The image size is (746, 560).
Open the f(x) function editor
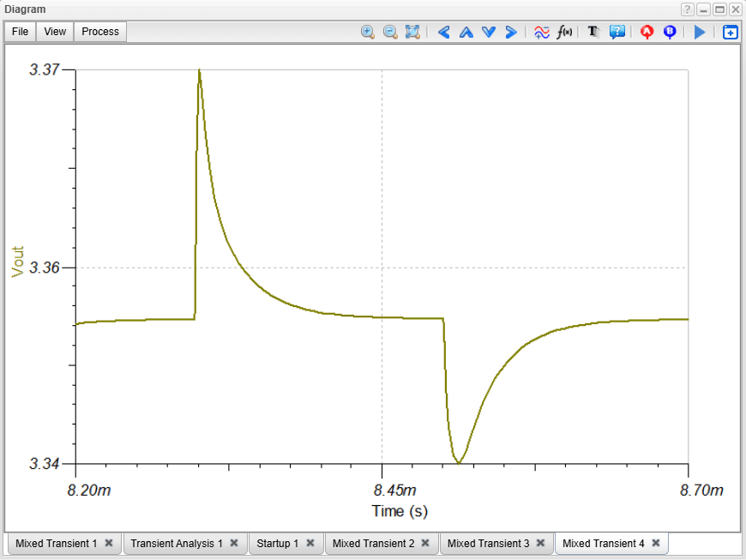pos(564,32)
